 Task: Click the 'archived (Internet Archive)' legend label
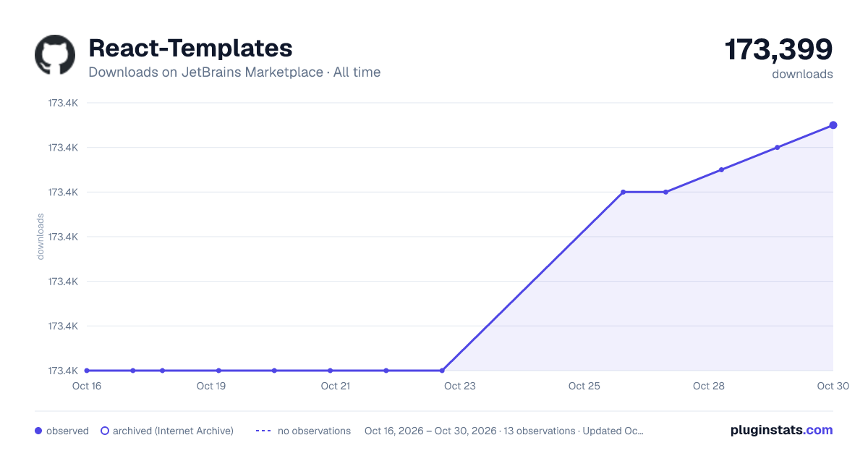173,431
